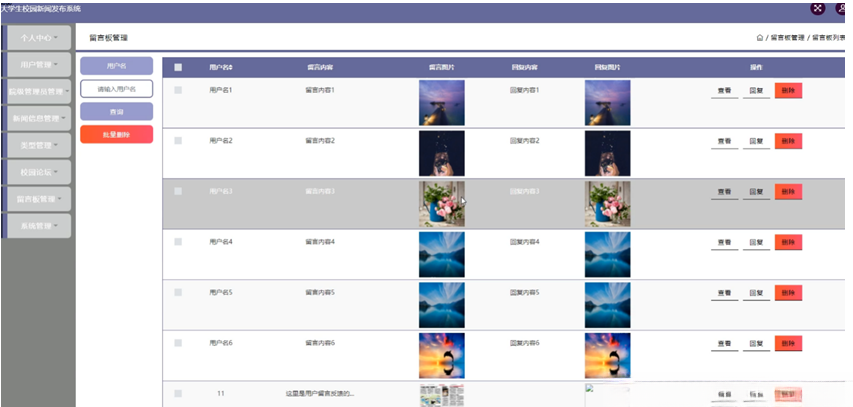The height and width of the screenshot is (407, 853).
Task: Open the 留言图片 thumbnail in row 用户名4
Action: (x=442, y=255)
